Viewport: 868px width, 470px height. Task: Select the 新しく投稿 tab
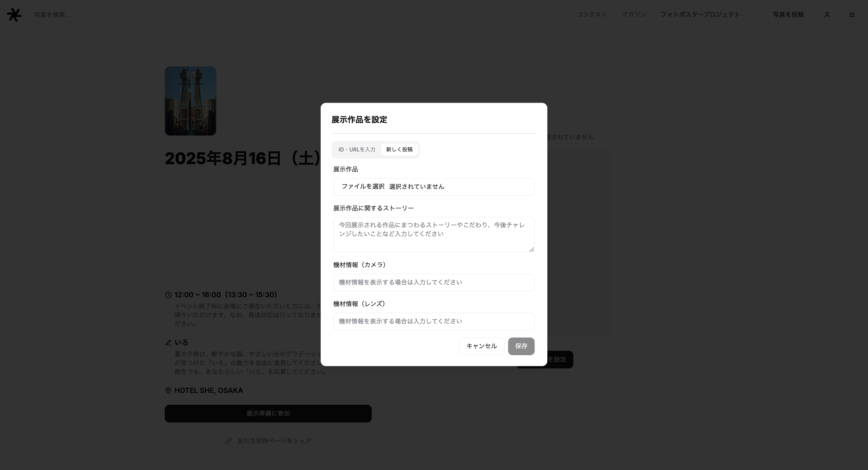[399, 150]
